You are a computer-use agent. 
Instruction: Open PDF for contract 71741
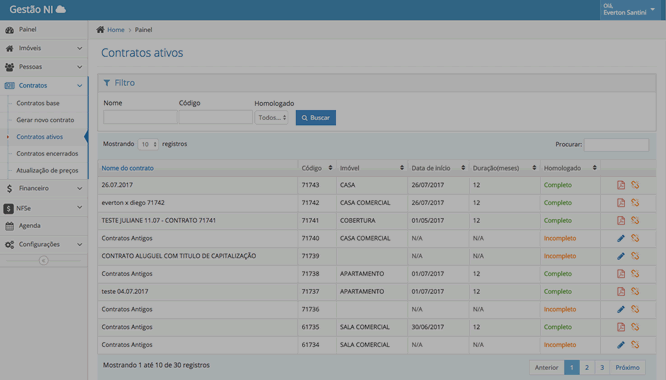[621, 221]
